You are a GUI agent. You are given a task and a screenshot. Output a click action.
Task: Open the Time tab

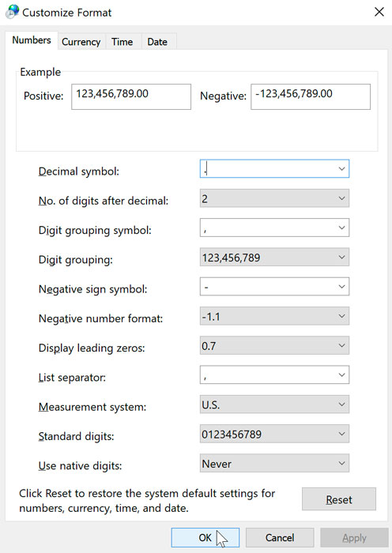click(122, 42)
